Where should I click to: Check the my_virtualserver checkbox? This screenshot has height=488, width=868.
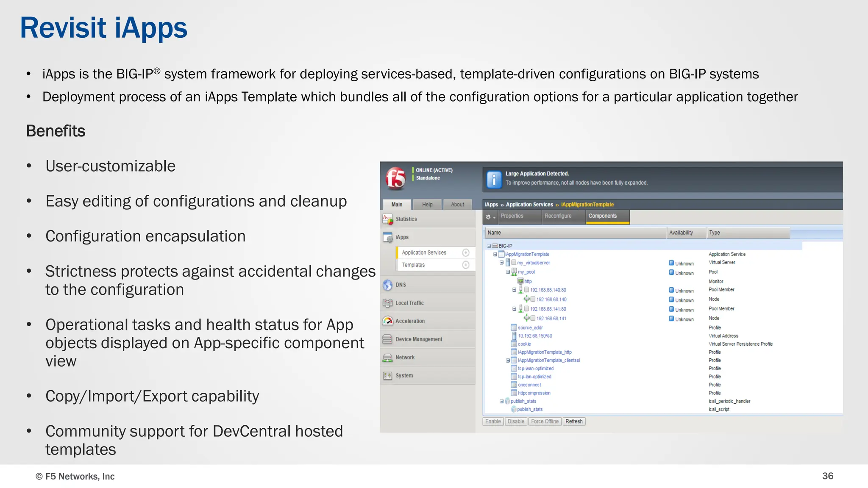coord(514,263)
